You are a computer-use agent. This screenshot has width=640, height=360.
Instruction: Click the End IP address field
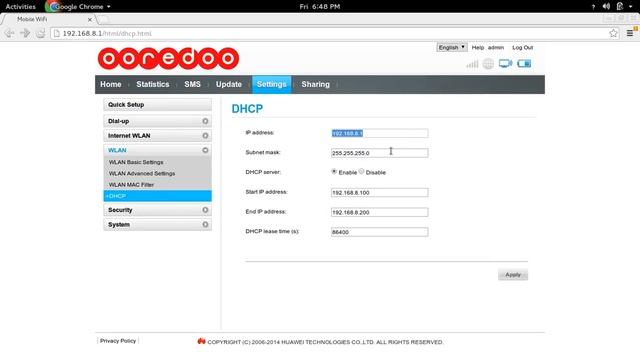[x=380, y=212]
